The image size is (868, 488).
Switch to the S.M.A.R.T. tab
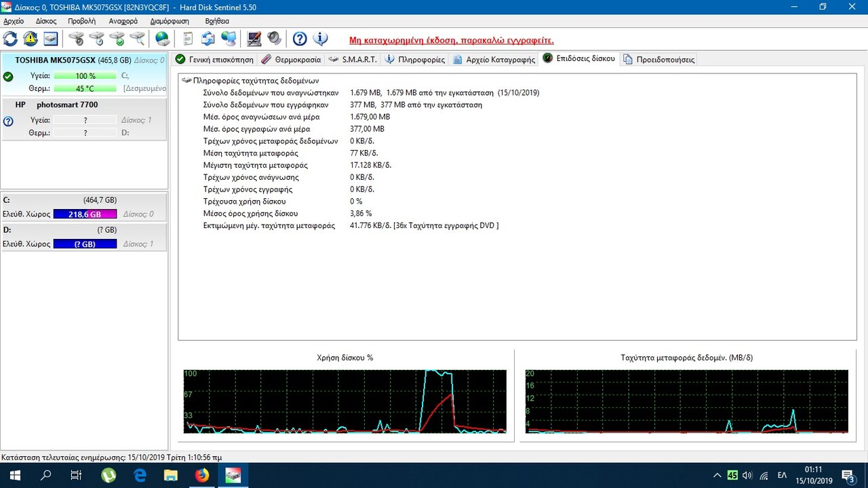point(353,60)
